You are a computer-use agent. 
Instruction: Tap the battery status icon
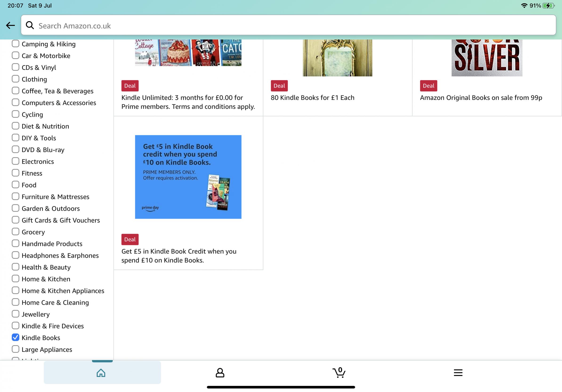(x=548, y=6)
